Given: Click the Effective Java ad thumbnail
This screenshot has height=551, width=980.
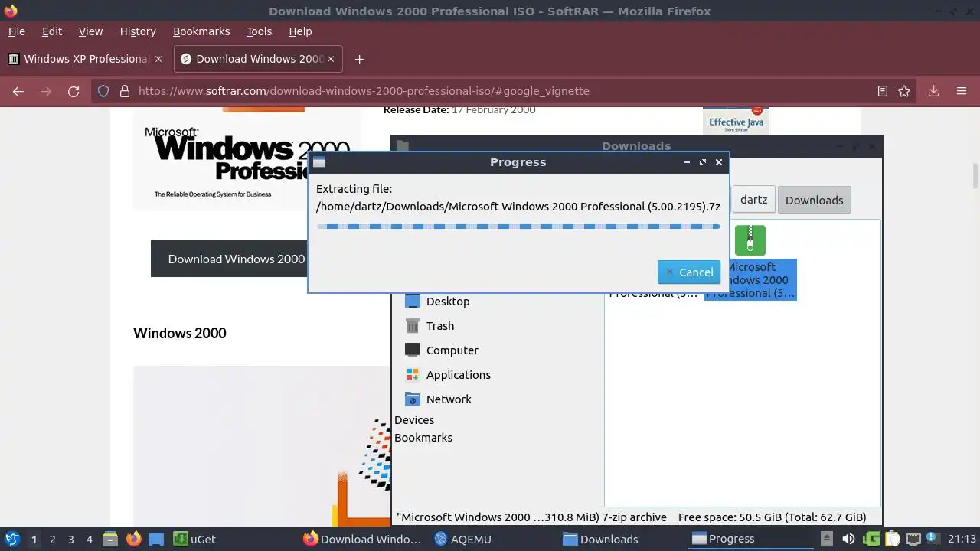Looking at the screenshot, I should [x=736, y=121].
